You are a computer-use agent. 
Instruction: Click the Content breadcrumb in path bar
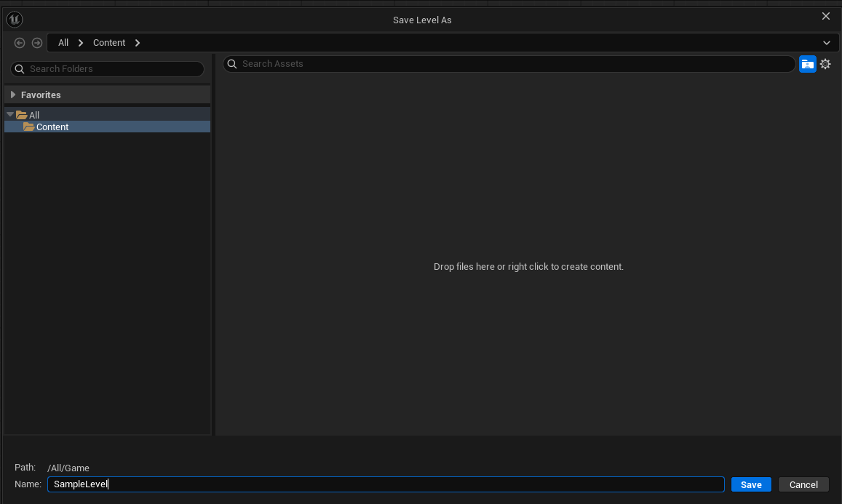[109, 43]
